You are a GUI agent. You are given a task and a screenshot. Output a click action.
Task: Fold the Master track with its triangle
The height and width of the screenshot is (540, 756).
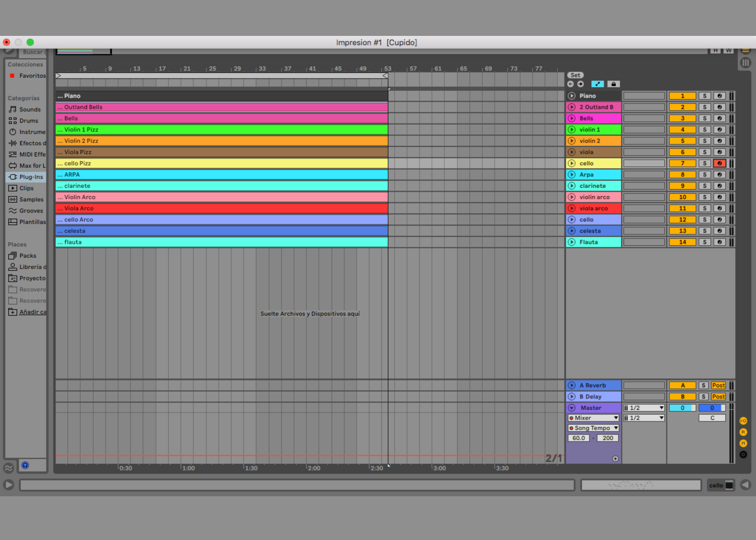pos(571,408)
